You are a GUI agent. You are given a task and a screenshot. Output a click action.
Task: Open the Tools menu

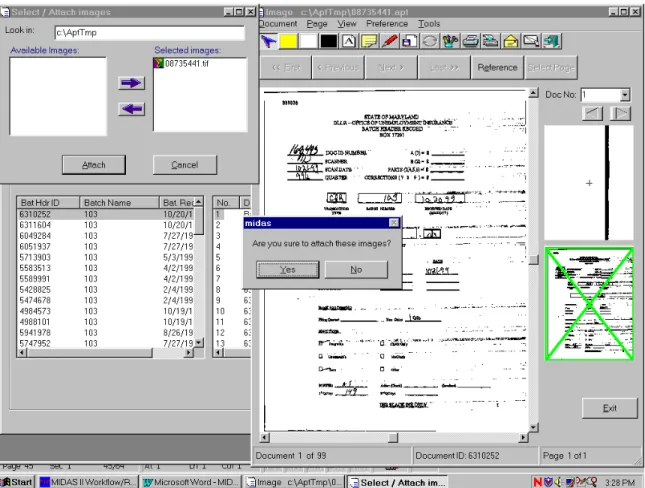429,24
